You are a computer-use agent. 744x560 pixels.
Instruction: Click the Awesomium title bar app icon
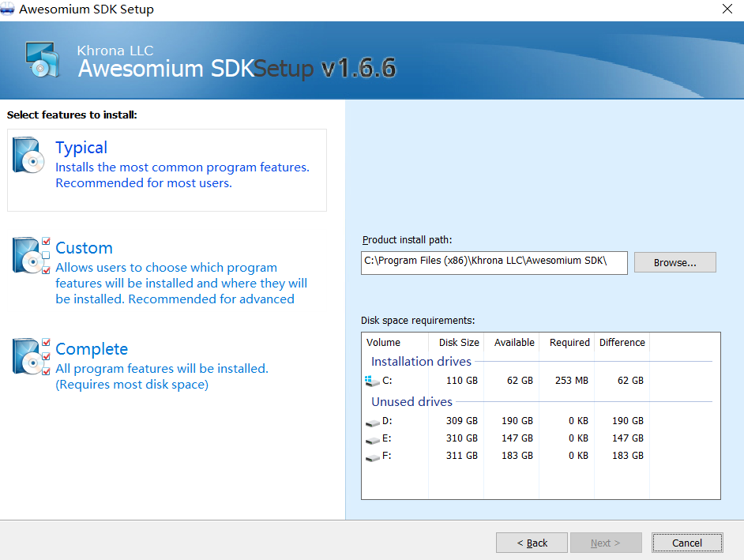(x=7, y=9)
